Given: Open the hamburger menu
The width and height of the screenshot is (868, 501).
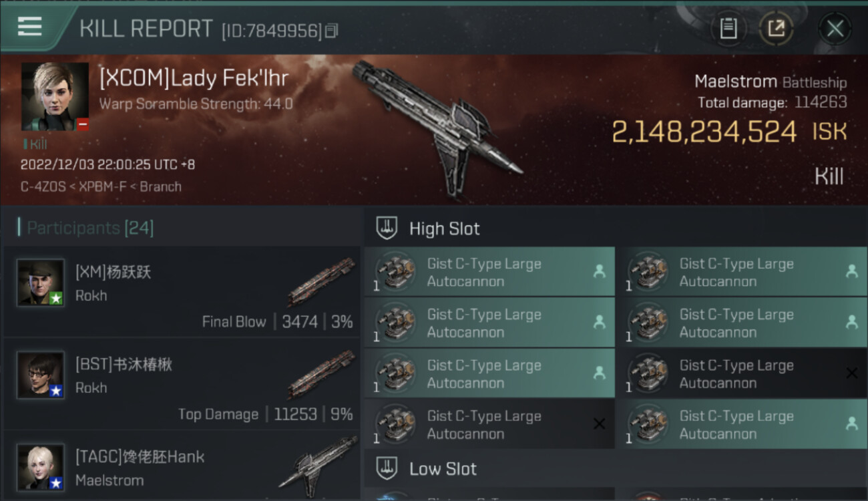Looking at the screenshot, I should (30, 27).
